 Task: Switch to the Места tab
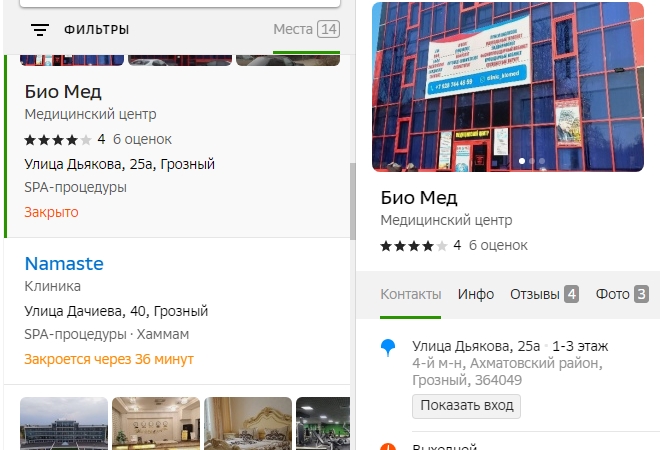coord(306,29)
